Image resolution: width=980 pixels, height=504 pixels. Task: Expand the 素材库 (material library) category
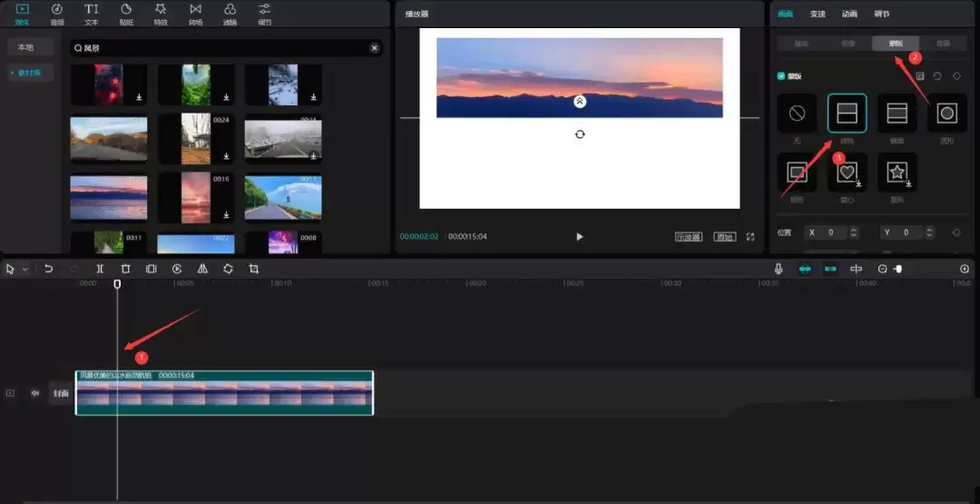point(32,73)
